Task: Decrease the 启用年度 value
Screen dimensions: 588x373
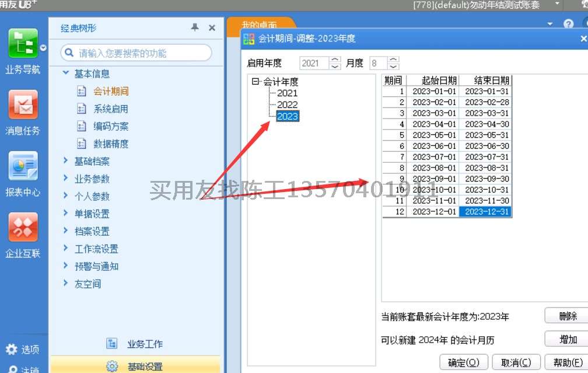Action: click(x=335, y=67)
